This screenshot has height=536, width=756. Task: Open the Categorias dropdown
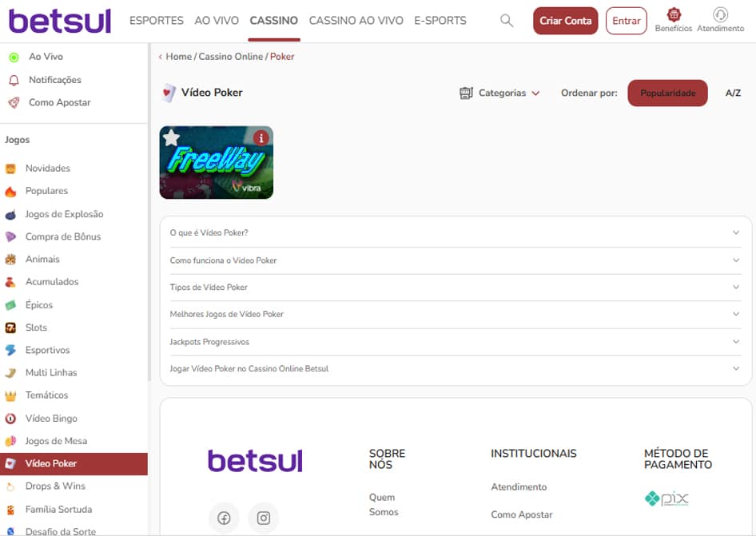coord(501,93)
